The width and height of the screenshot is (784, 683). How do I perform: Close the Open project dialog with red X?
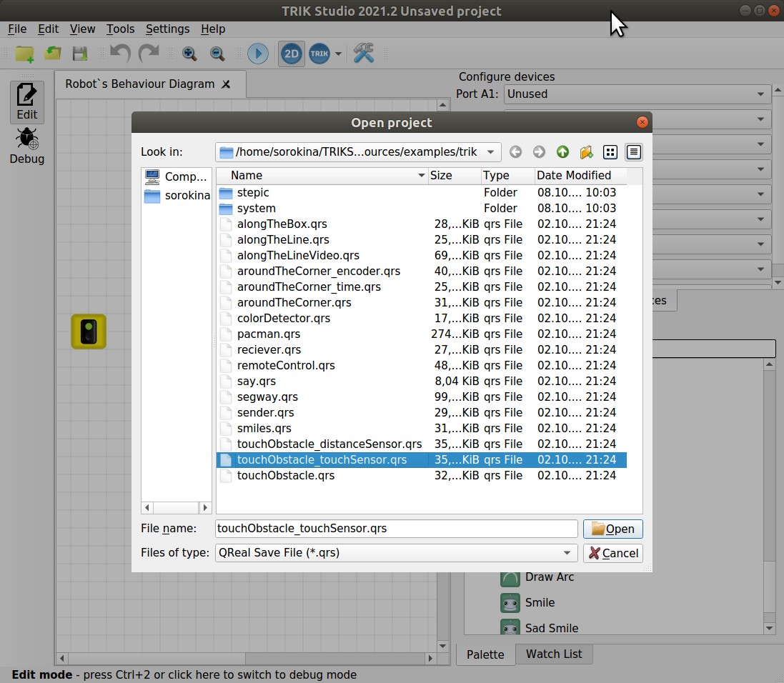(x=642, y=122)
